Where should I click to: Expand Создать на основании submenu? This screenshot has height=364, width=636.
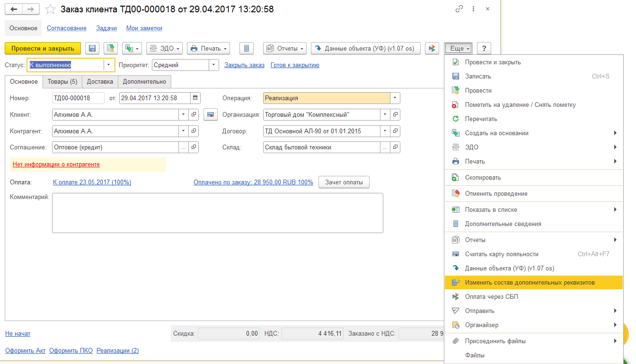[x=534, y=133]
